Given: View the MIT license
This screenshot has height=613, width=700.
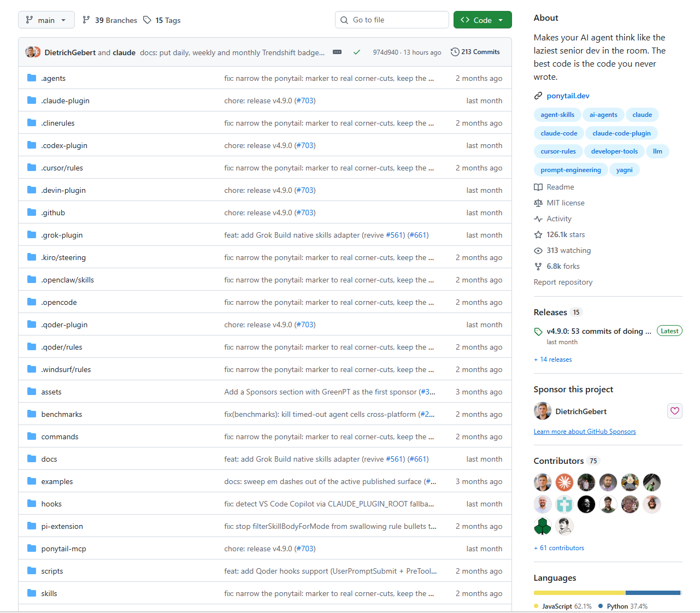Looking at the screenshot, I should (x=559, y=203).
